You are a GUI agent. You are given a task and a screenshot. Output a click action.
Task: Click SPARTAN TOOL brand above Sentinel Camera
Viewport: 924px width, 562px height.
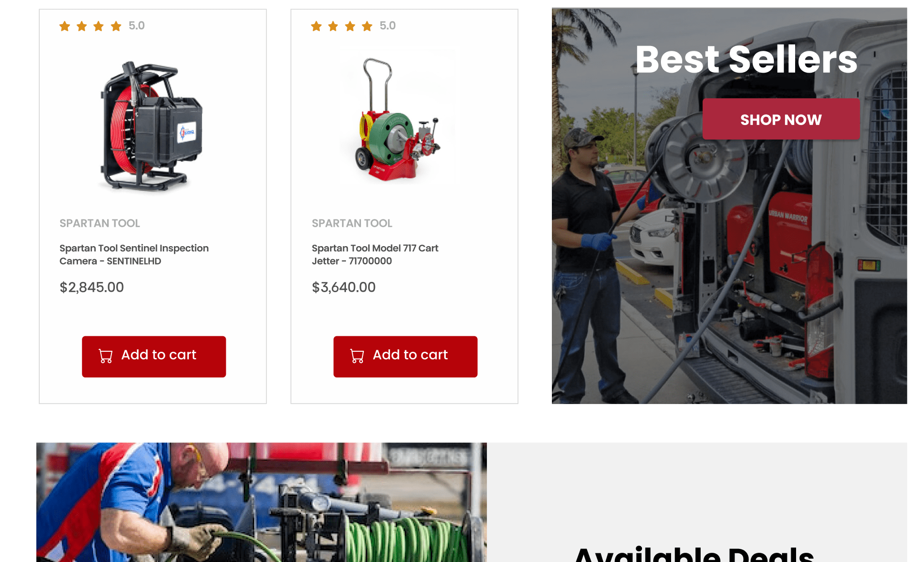tap(100, 223)
